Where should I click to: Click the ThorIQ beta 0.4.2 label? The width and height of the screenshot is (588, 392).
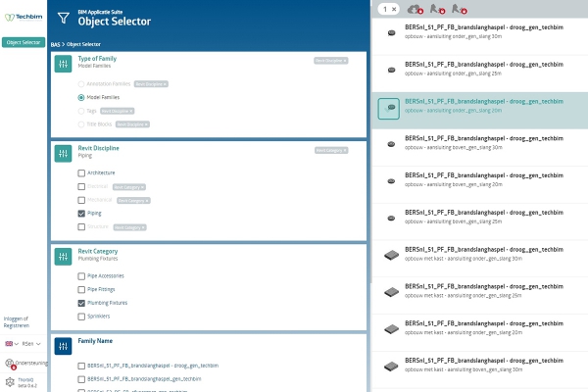[27, 382]
